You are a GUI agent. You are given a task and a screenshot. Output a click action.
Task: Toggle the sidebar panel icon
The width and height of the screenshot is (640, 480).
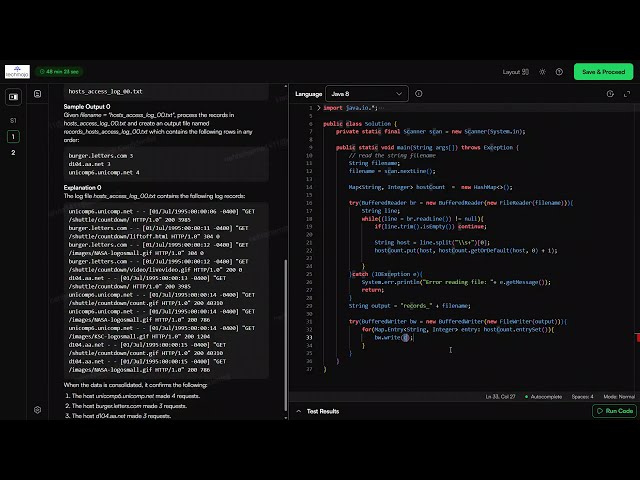[x=13, y=97]
